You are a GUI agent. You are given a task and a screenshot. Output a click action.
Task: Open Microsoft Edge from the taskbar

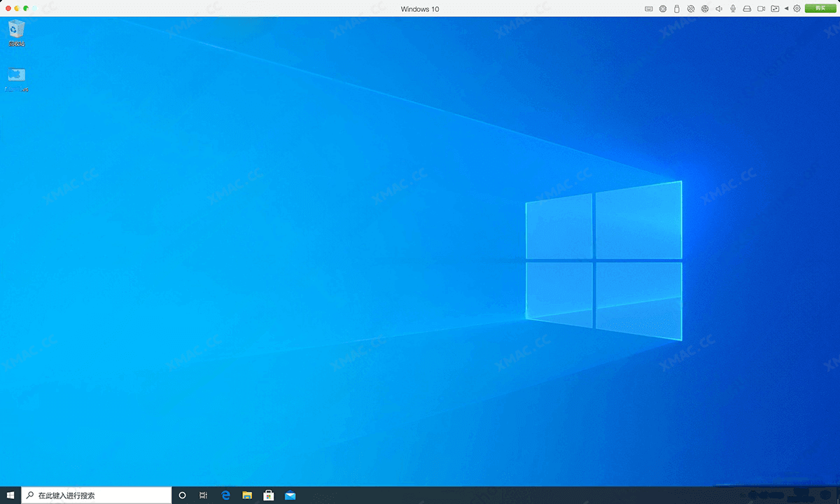pos(225,495)
